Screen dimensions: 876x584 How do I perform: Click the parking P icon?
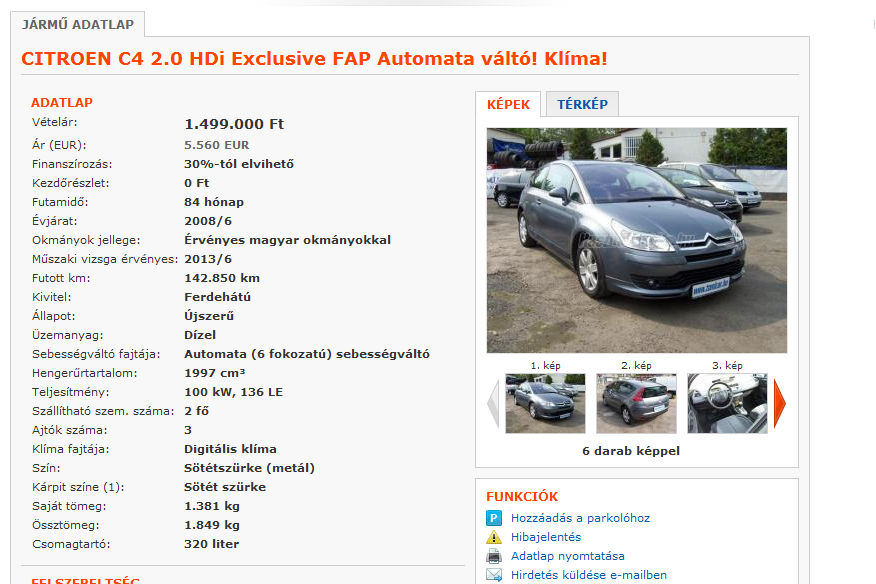[494, 518]
